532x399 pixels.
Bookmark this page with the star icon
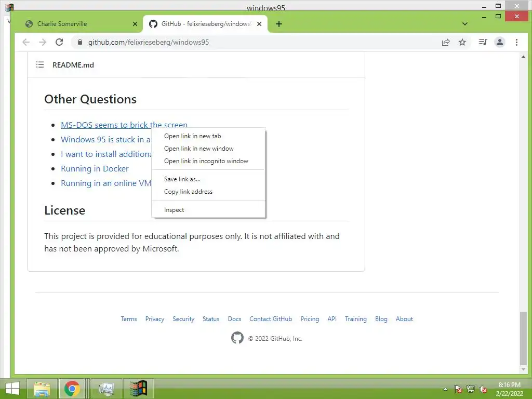(462, 42)
